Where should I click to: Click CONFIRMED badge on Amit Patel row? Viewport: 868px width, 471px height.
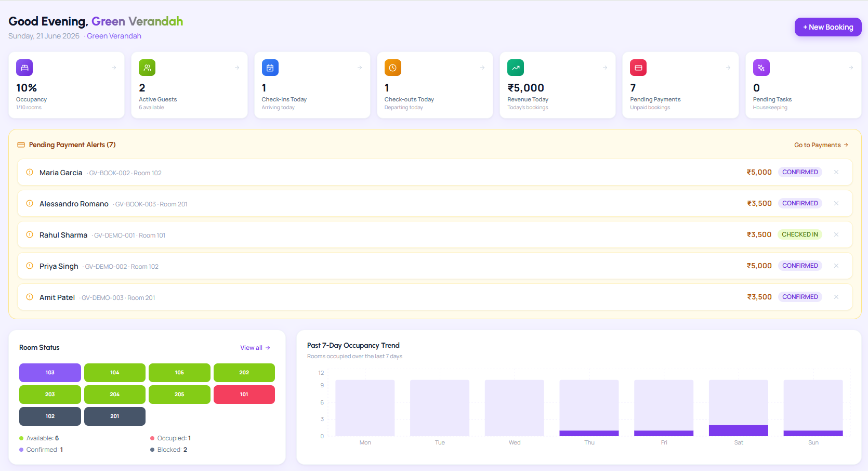click(x=800, y=297)
